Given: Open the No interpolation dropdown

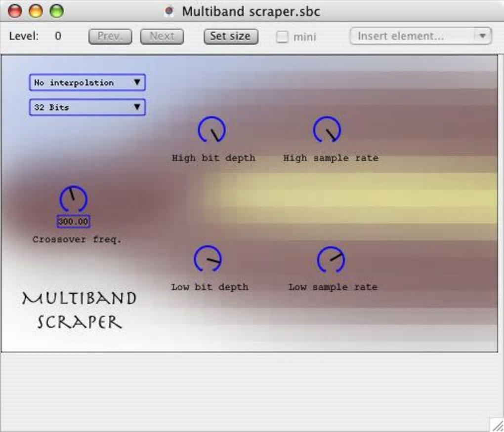Looking at the screenshot, I should pyautogui.click(x=87, y=82).
